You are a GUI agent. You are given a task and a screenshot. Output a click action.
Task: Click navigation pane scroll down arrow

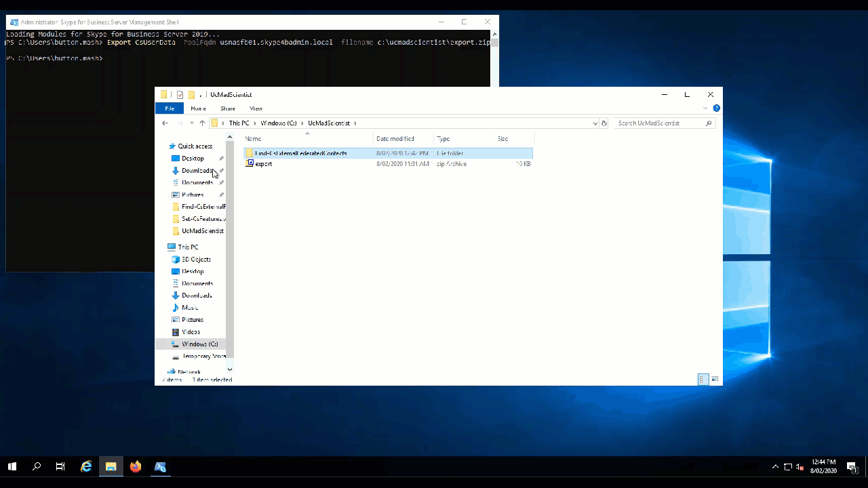click(x=230, y=369)
